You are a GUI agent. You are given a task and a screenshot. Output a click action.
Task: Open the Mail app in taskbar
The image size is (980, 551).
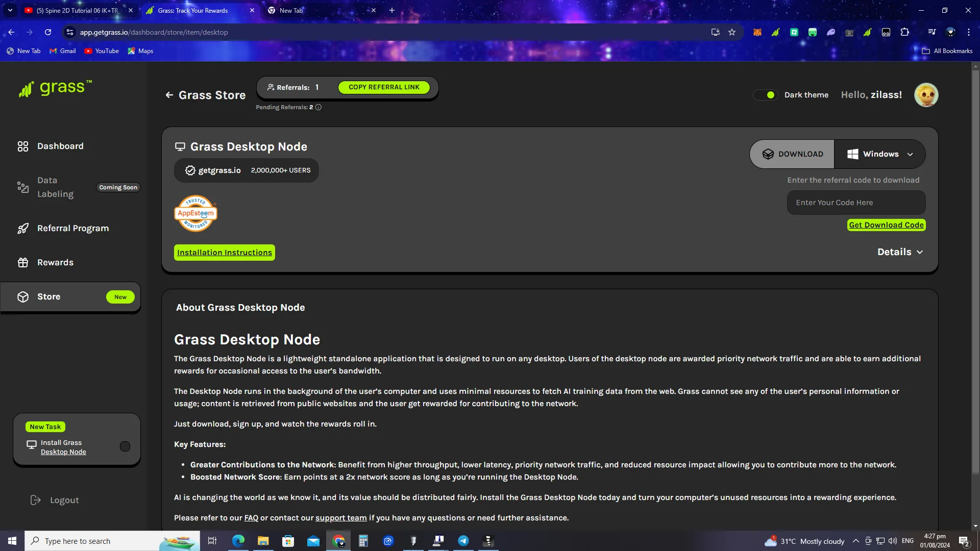313,541
